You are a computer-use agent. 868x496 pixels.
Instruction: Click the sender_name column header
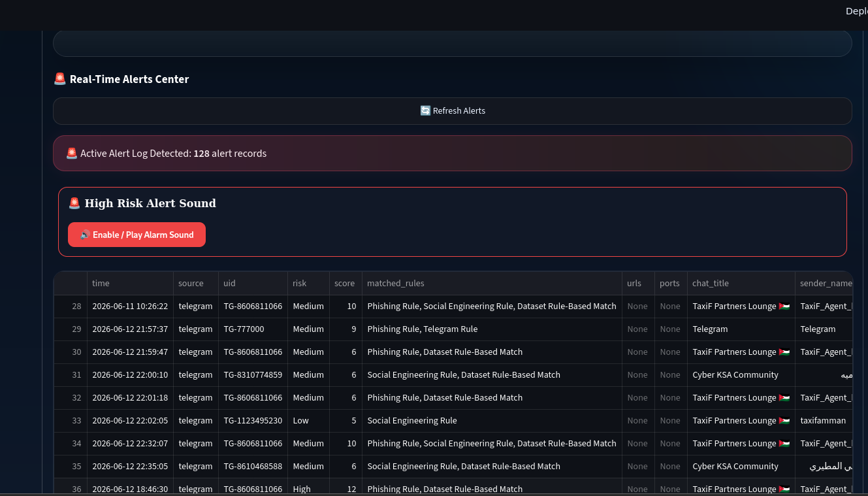point(824,283)
